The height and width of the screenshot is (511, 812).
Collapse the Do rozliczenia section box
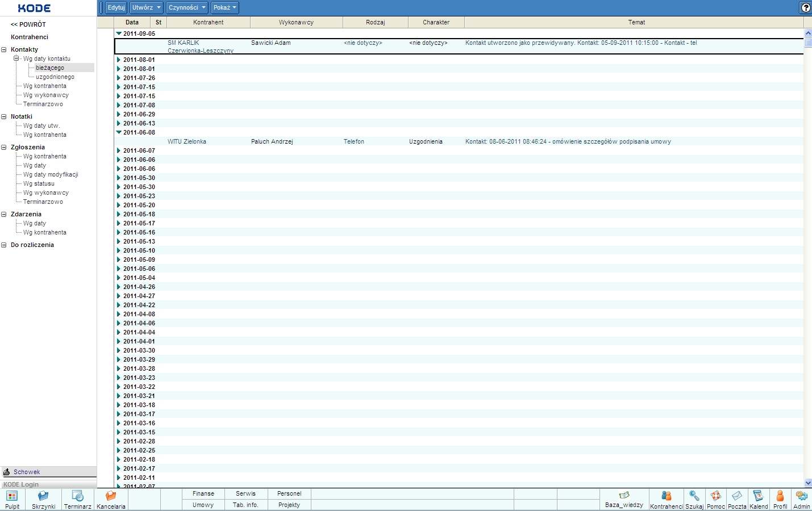(4, 245)
